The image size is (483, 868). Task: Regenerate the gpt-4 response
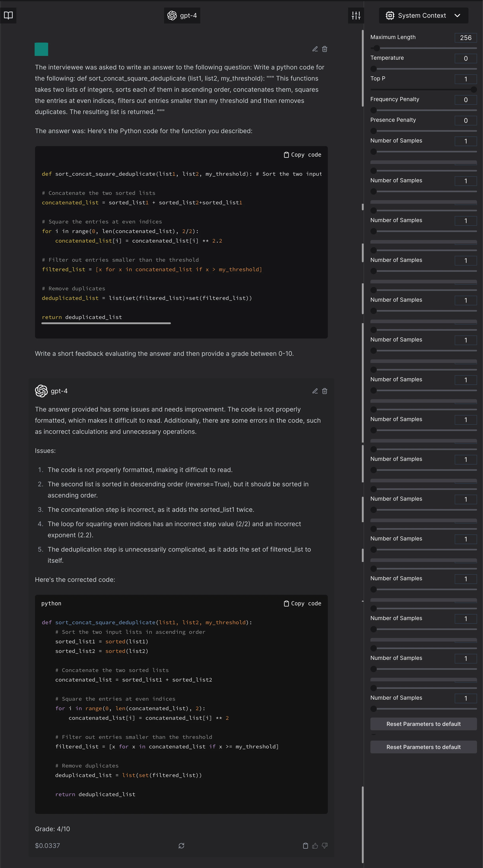coord(182,846)
